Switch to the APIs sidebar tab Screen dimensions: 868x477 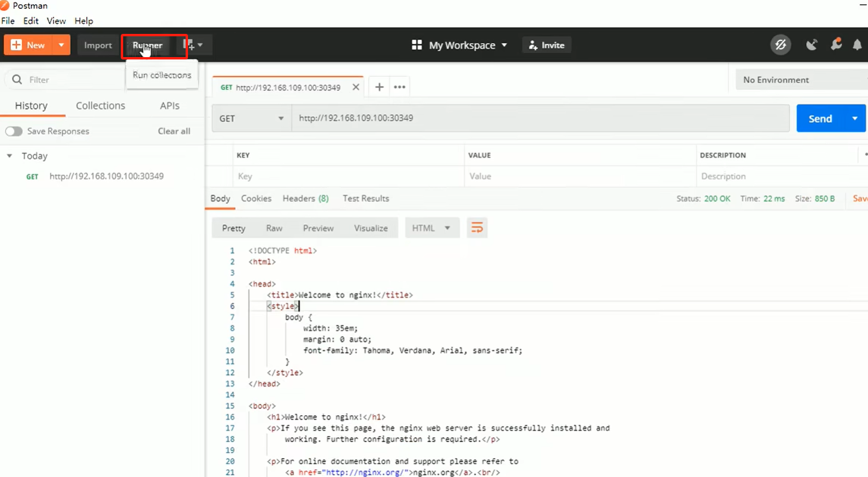pyautogui.click(x=170, y=106)
